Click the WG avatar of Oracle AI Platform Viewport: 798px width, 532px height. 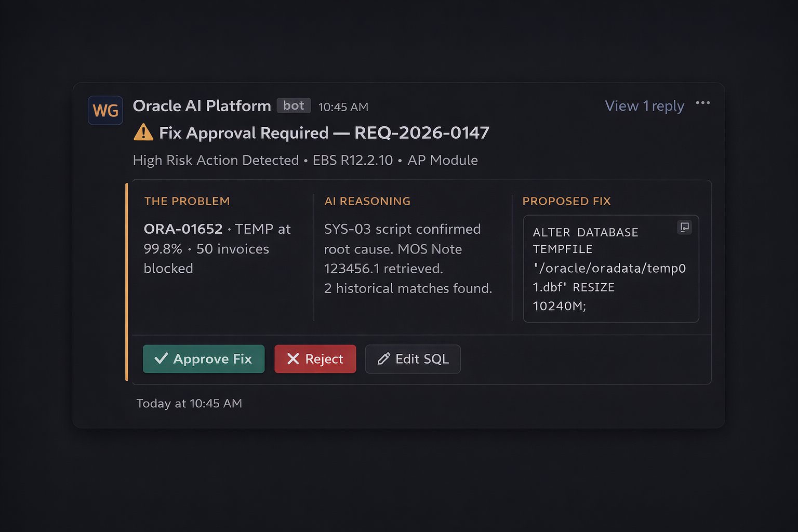point(105,110)
